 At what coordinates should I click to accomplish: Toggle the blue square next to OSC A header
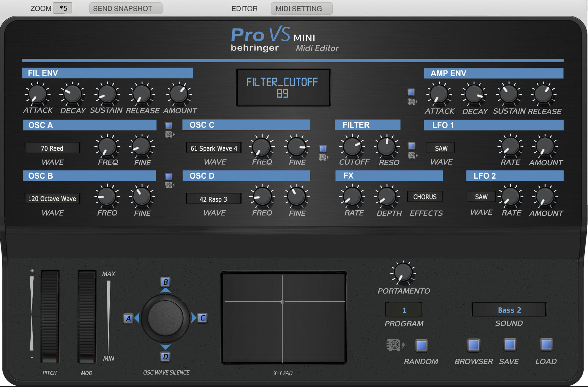tap(168, 125)
